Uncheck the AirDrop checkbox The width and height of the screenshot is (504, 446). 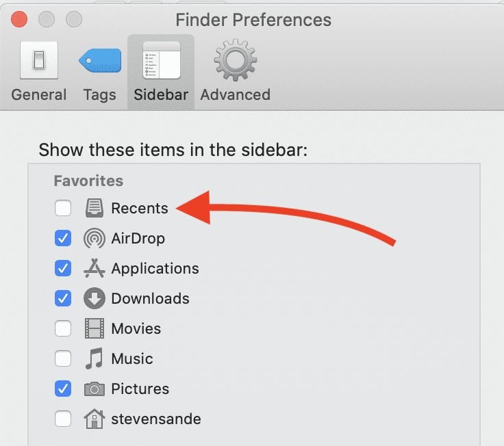point(63,239)
